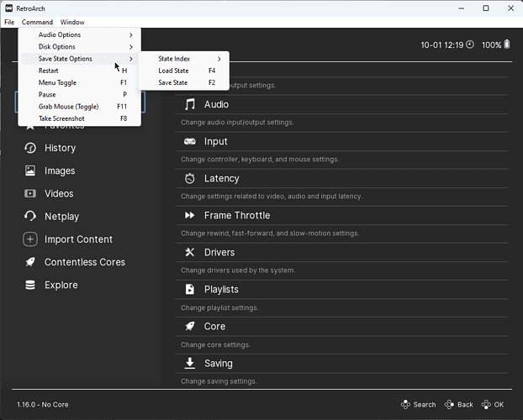Open the Playlists document icon
The width and height of the screenshot is (523, 420).
click(x=190, y=289)
